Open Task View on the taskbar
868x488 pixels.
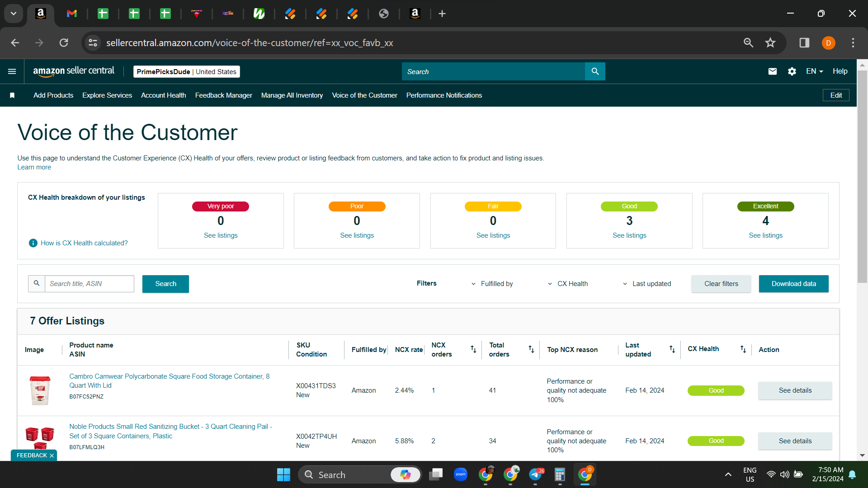click(436, 474)
